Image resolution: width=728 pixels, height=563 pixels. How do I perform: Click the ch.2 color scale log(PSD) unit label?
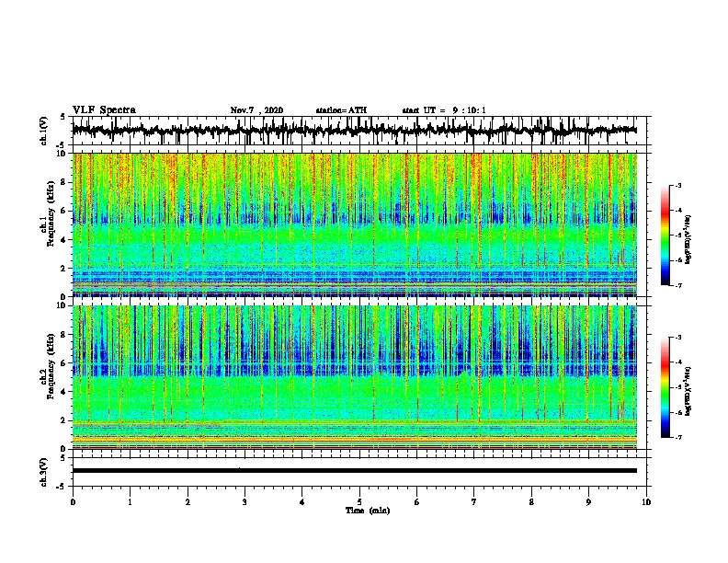[x=688, y=391]
